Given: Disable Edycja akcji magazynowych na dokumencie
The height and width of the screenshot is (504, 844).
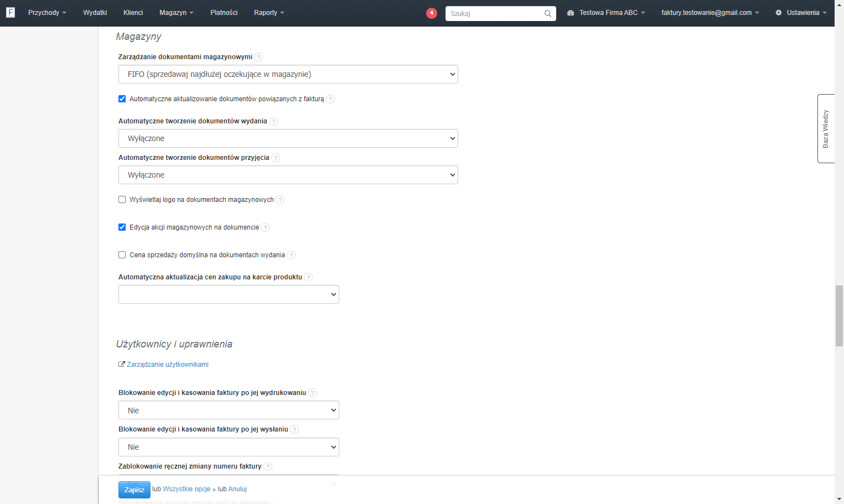Looking at the screenshot, I should 122,227.
